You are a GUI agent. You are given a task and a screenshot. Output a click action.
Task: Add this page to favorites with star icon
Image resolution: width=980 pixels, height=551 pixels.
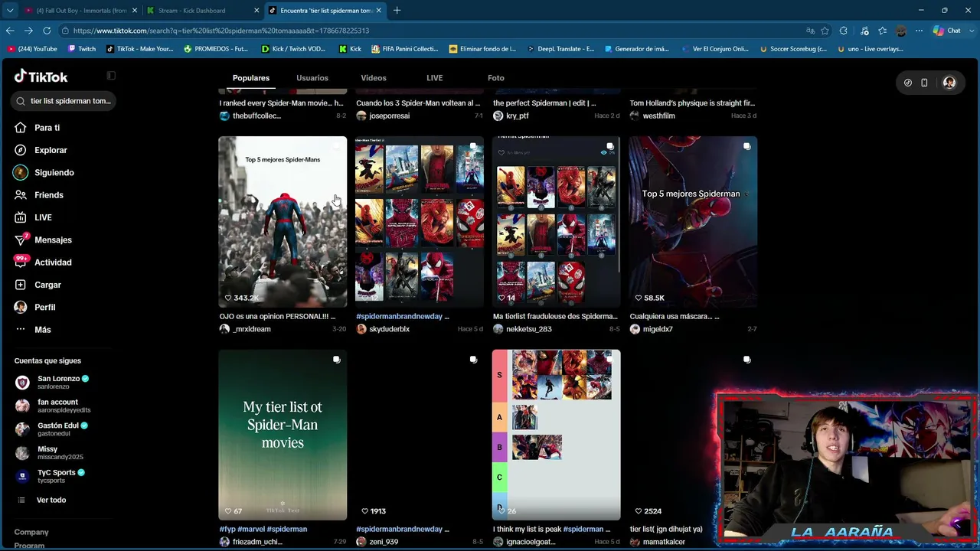pos(825,31)
